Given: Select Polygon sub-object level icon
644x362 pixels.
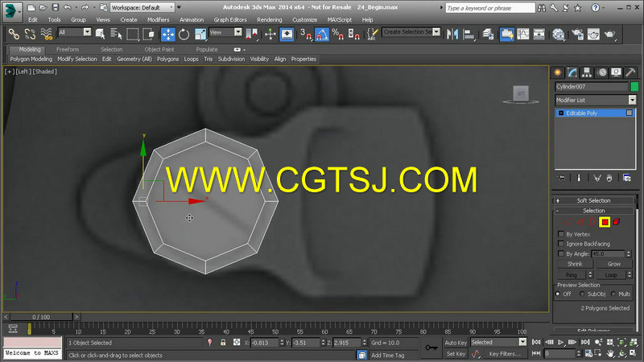Looking at the screenshot, I should 605,222.
